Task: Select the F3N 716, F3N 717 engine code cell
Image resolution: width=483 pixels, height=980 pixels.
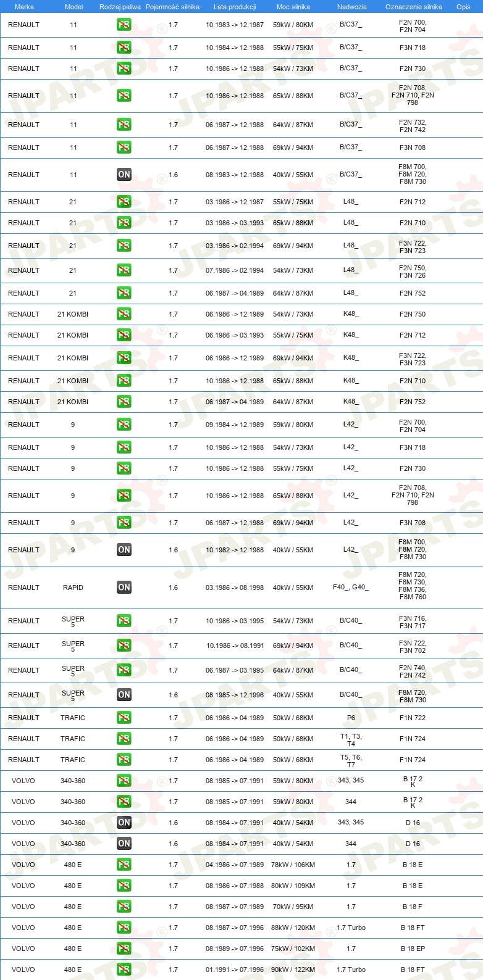Action: pyautogui.click(x=413, y=622)
